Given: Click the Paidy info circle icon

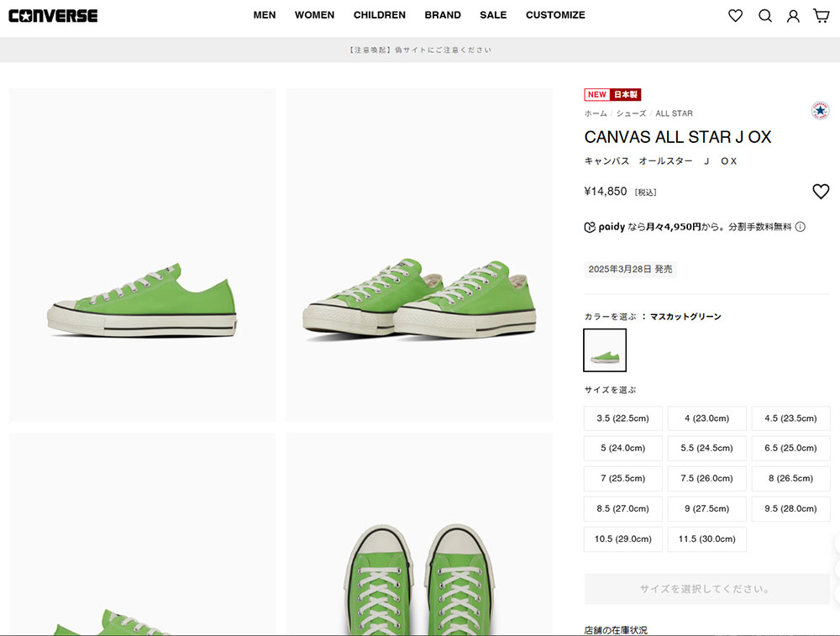Looking at the screenshot, I should 801,227.
